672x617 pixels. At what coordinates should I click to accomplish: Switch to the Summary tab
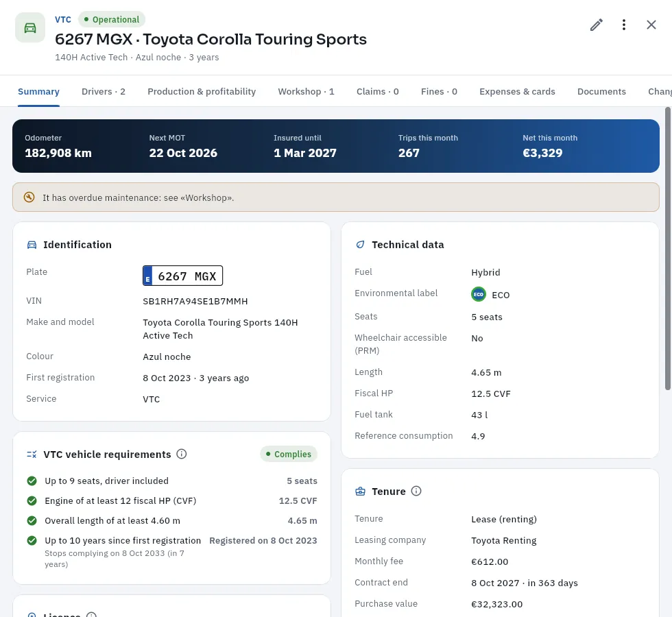pyautogui.click(x=38, y=91)
